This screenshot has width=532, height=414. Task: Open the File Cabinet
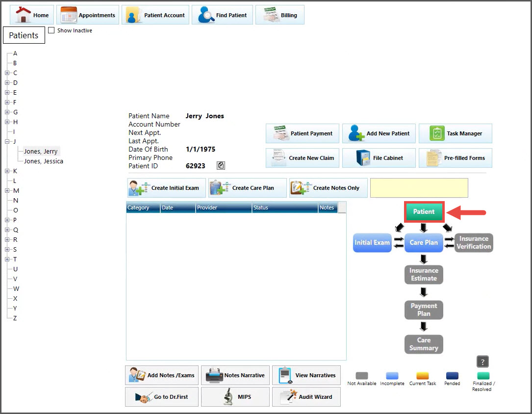point(379,158)
